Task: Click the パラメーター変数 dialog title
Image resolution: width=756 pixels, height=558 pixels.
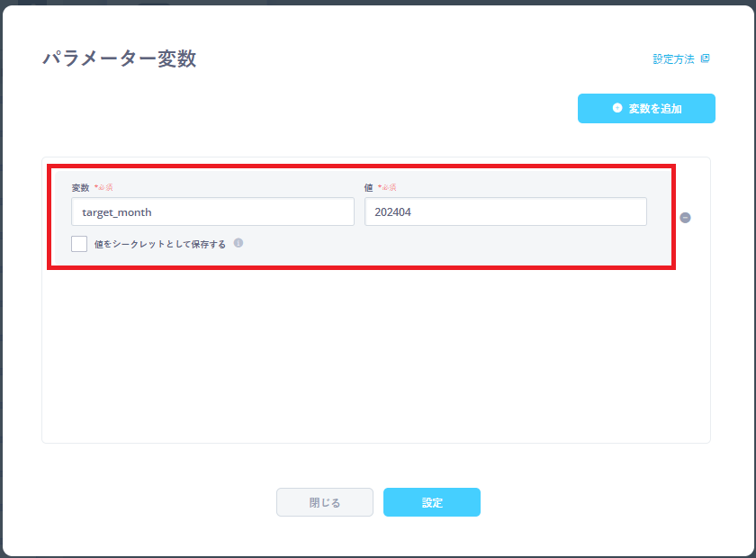Action: (119, 59)
